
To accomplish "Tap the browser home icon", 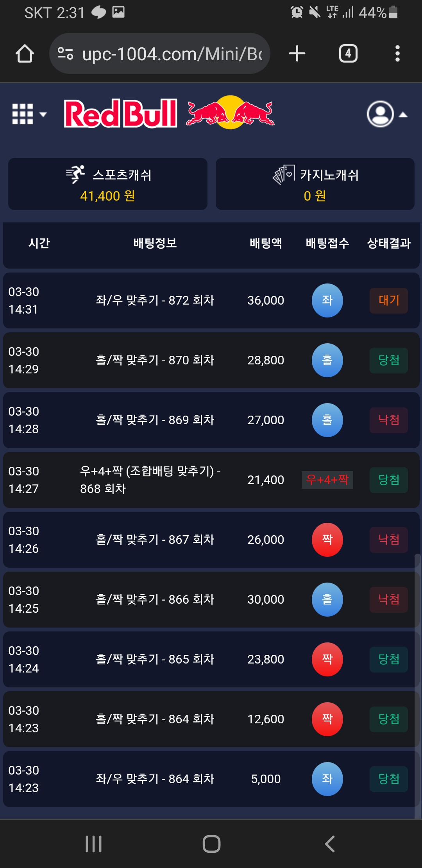I will pos(25,54).
